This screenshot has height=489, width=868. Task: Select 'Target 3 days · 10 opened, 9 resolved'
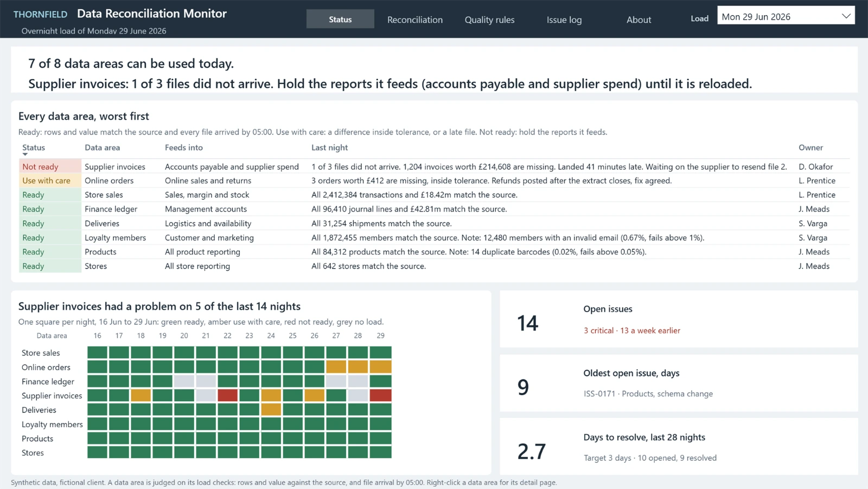pos(650,458)
